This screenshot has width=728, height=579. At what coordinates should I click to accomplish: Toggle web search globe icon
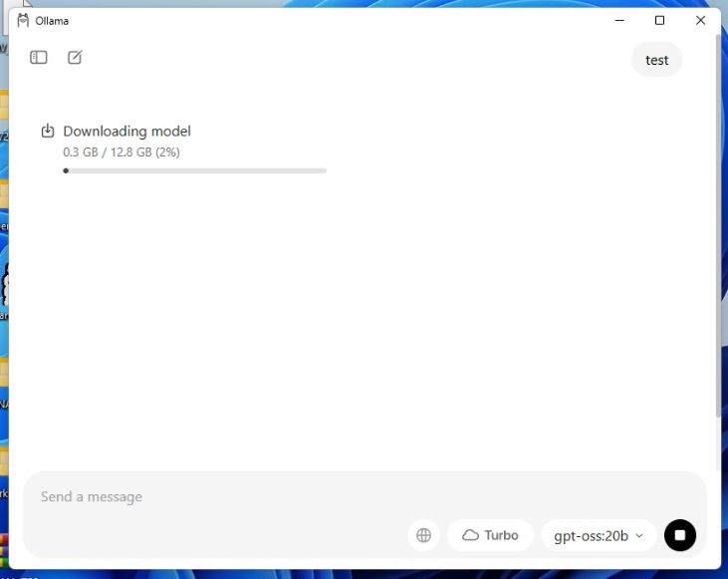pyautogui.click(x=423, y=535)
